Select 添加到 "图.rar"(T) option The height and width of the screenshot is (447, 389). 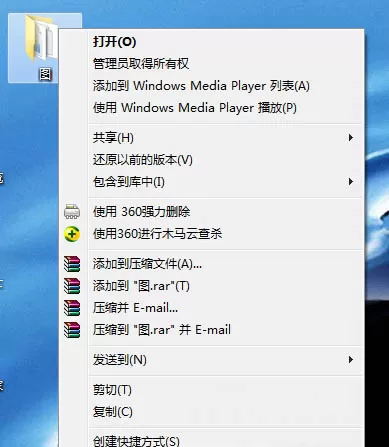141,286
